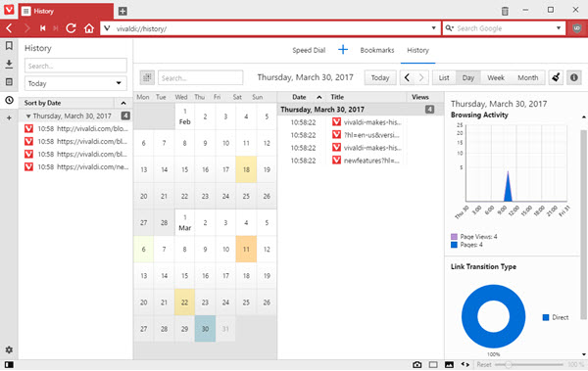
Task: Toggle tab tiling icon in status bar
Action: (x=433, y=364)
